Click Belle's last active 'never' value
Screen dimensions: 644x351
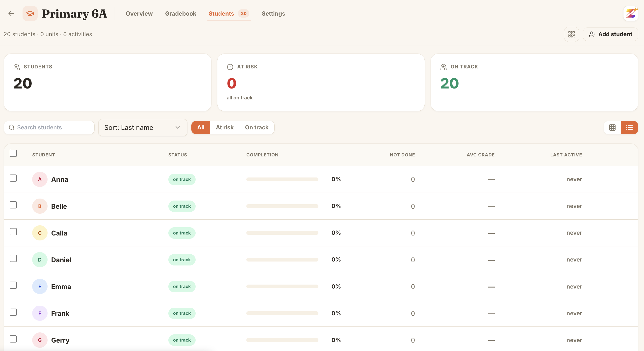coord(574,206)
